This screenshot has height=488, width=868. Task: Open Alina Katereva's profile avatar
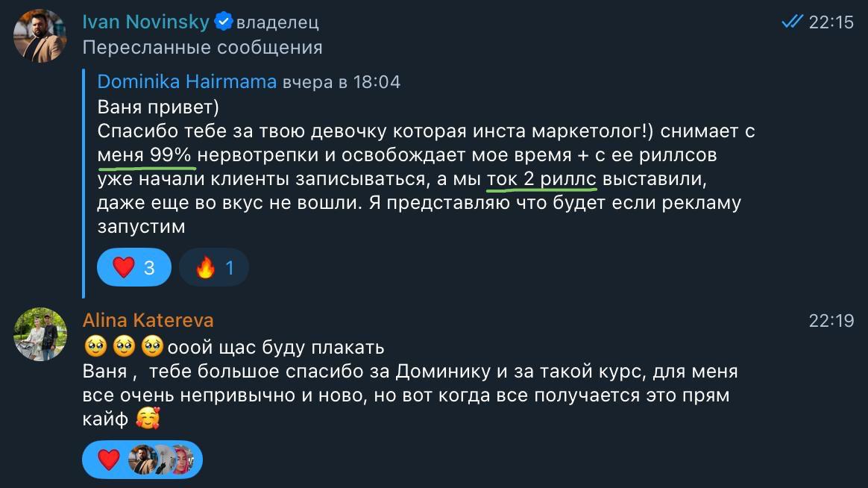tap(40, 334)
